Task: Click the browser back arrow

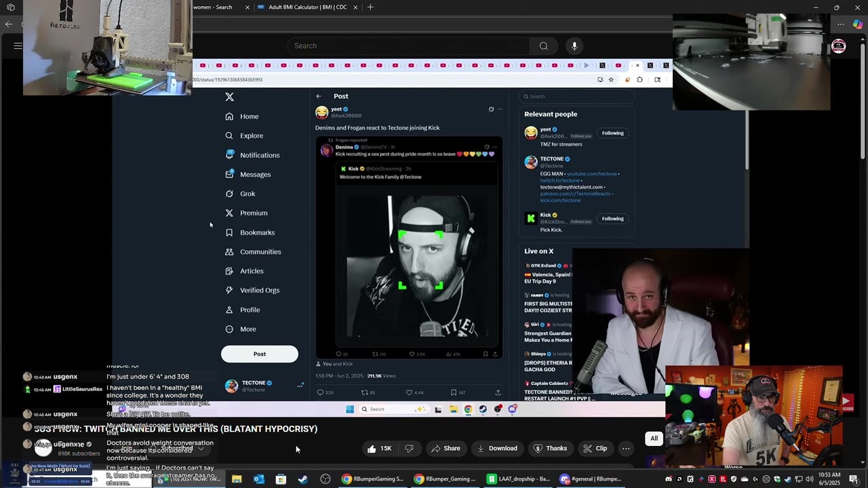Action: 8,24
